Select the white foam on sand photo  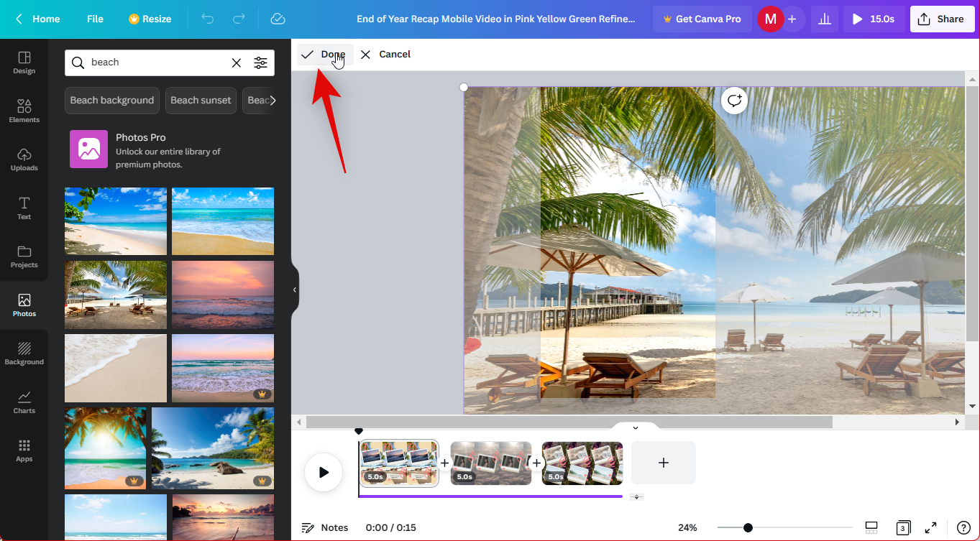click(x=116, y=368)
